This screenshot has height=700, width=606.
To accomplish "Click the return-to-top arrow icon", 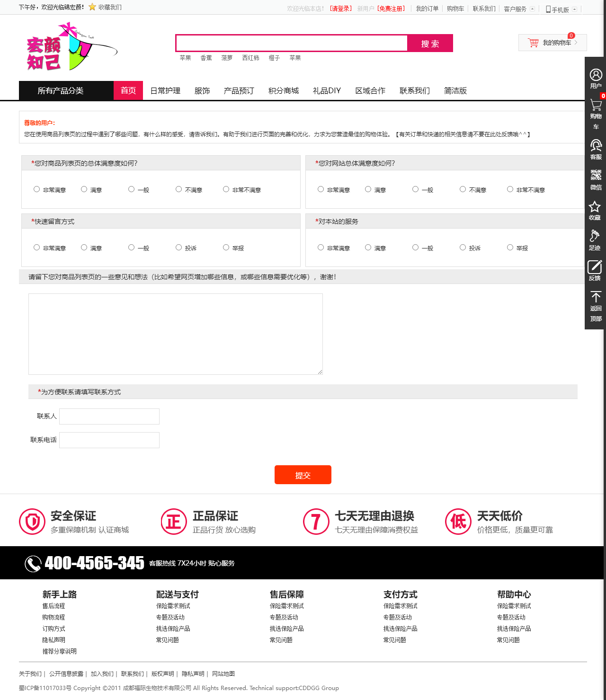I will tap(596, 297).
